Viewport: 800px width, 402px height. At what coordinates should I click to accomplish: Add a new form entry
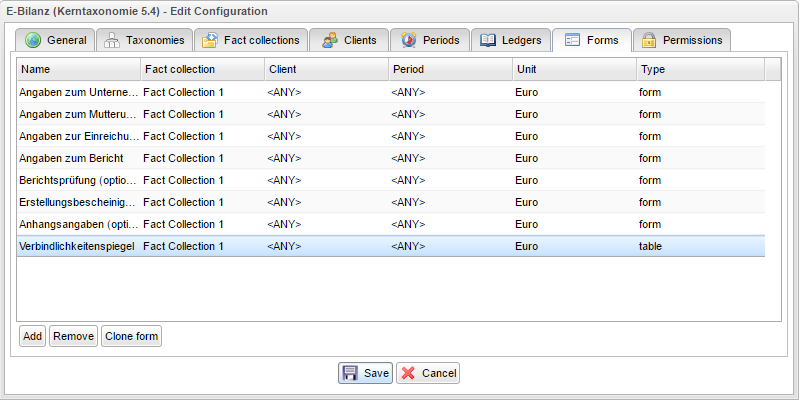point(32,336)
